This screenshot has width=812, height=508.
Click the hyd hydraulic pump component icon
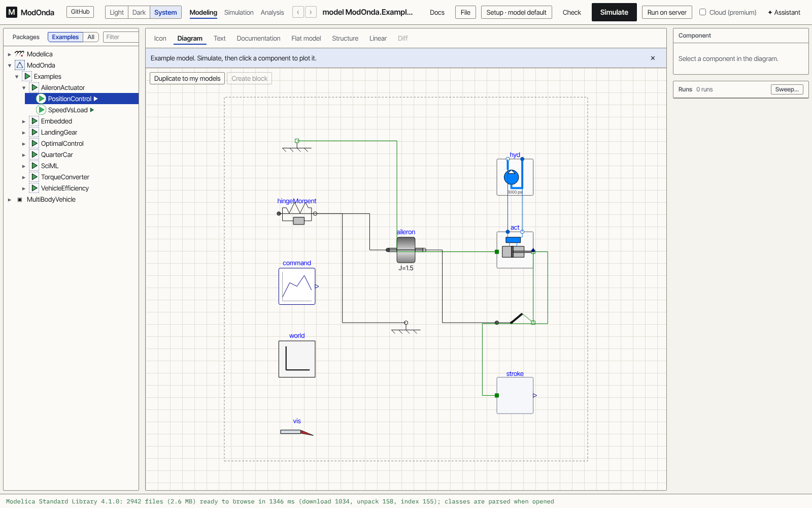click(x=515, y=177)
